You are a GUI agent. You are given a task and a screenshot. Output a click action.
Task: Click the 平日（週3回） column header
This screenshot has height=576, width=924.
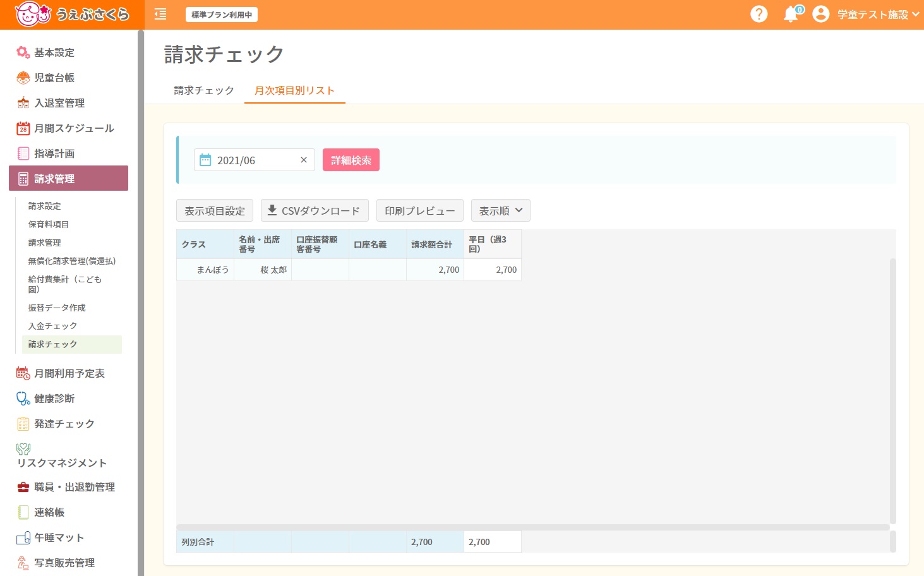tap(493, 244)
